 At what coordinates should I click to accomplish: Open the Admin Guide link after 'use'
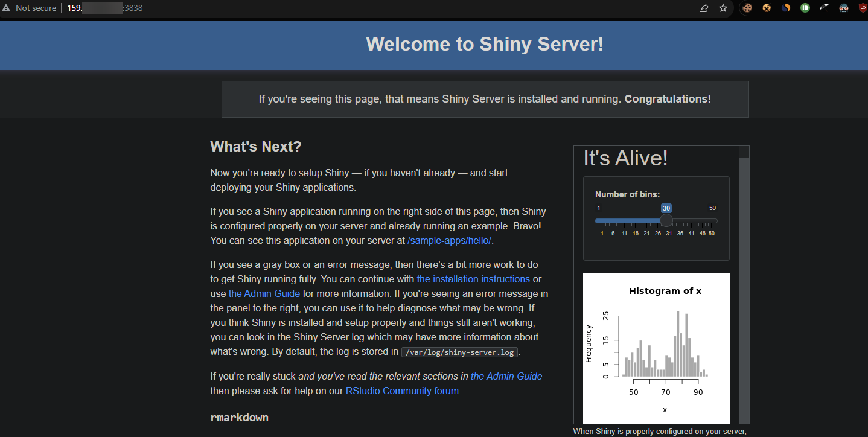click(264, 293)
